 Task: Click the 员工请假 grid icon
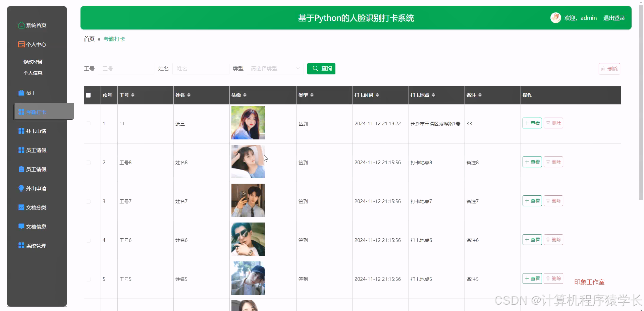(21, 150)
